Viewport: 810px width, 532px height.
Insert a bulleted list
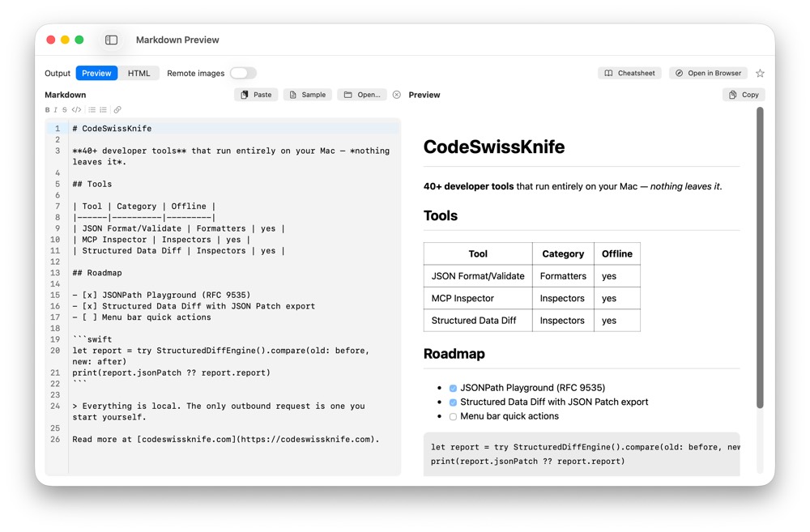click(92, 109)
